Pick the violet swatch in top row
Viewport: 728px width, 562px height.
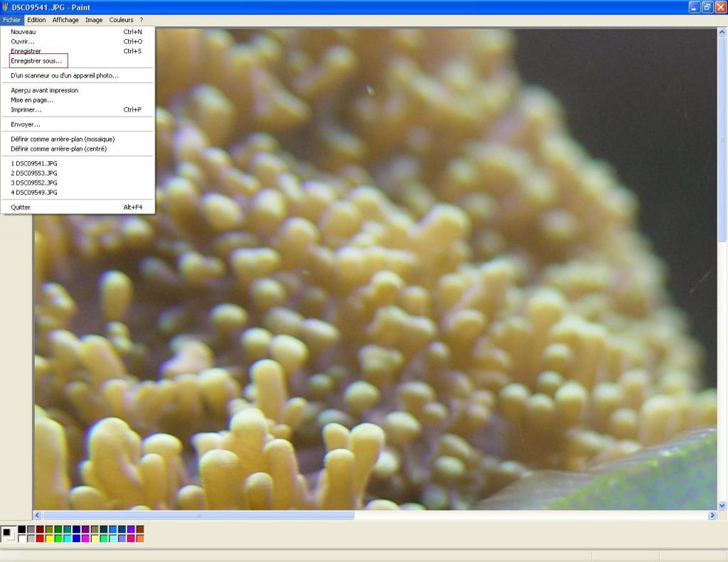pyautogui.click(x=131, y=529)
